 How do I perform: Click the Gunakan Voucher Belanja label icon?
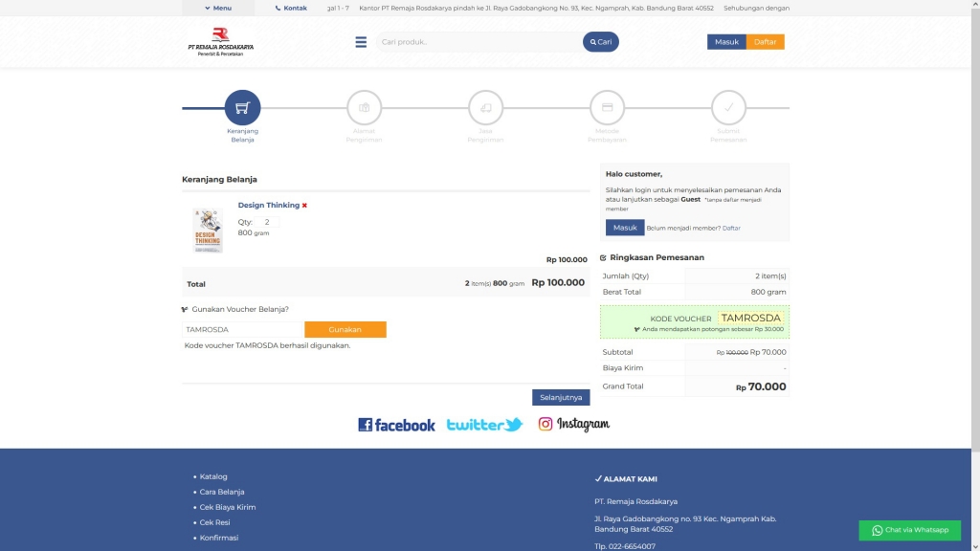coord(185,309)
